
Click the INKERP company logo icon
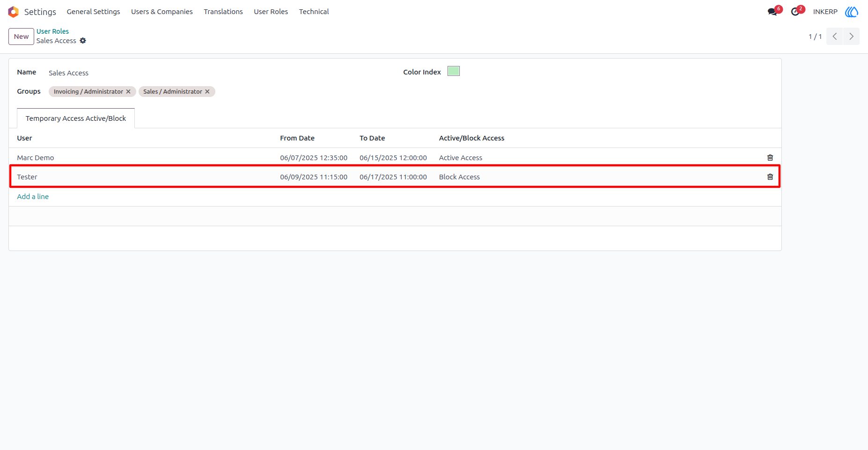click(852, 12)
